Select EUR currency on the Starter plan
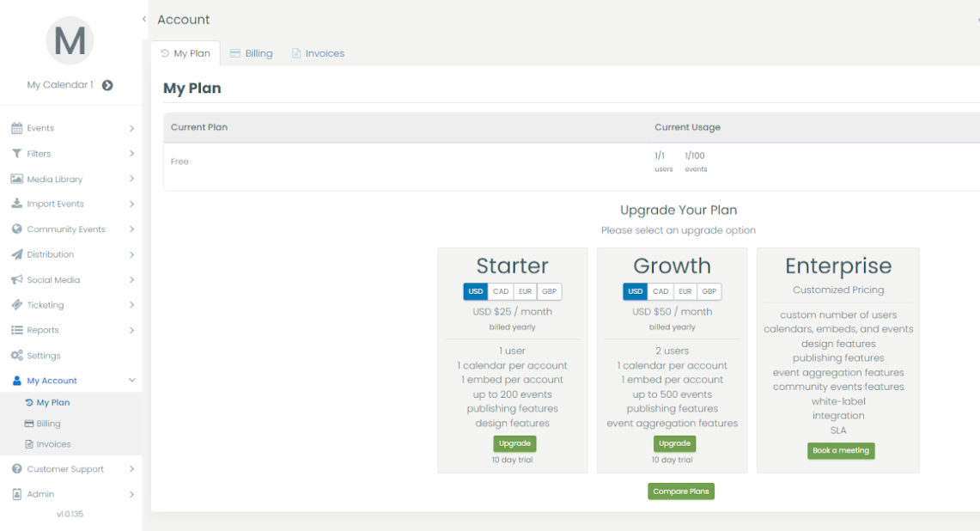 click(525, 291)
